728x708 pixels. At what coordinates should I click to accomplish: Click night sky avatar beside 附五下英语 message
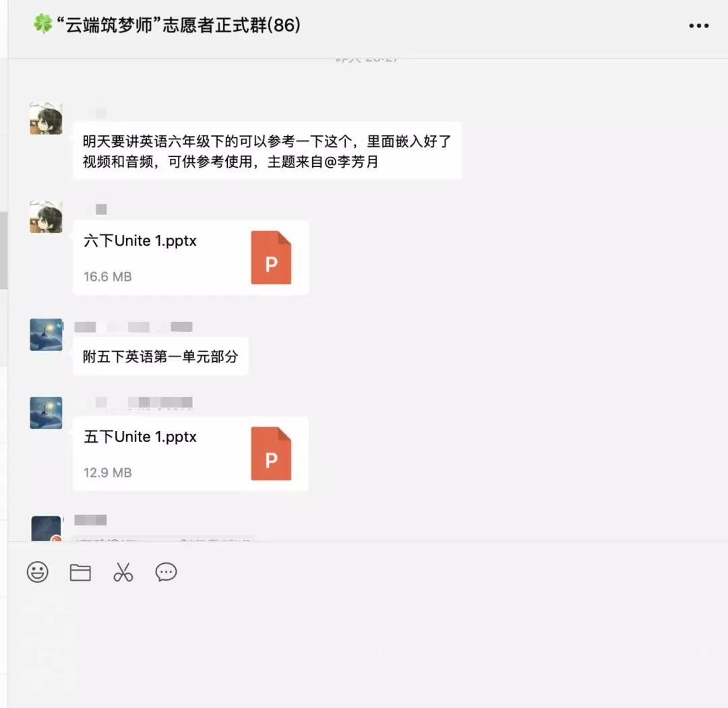(46, 335)
